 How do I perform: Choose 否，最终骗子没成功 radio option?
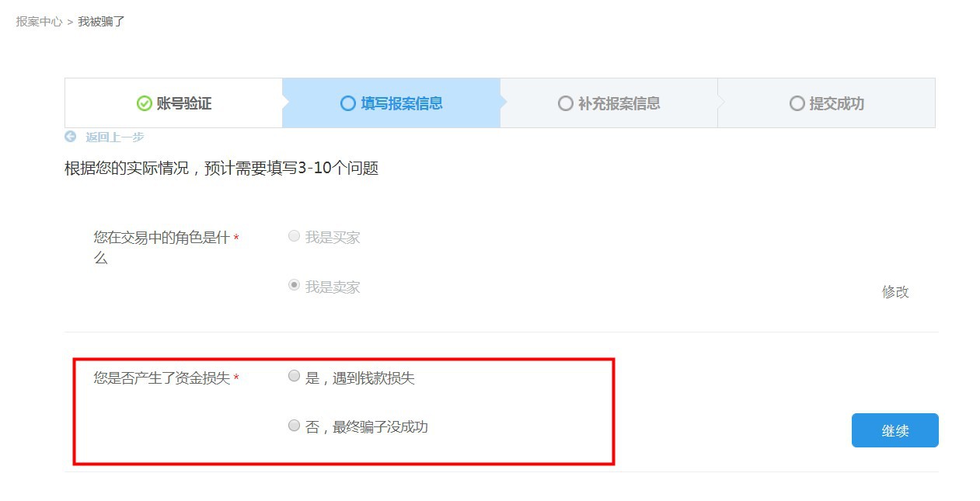[x=294, y=425]
